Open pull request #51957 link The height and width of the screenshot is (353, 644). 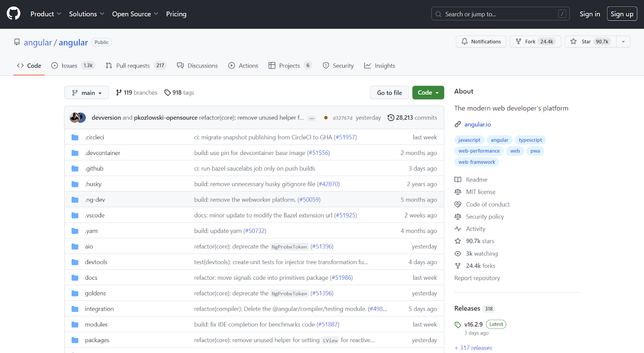click(x=345, y=137)
